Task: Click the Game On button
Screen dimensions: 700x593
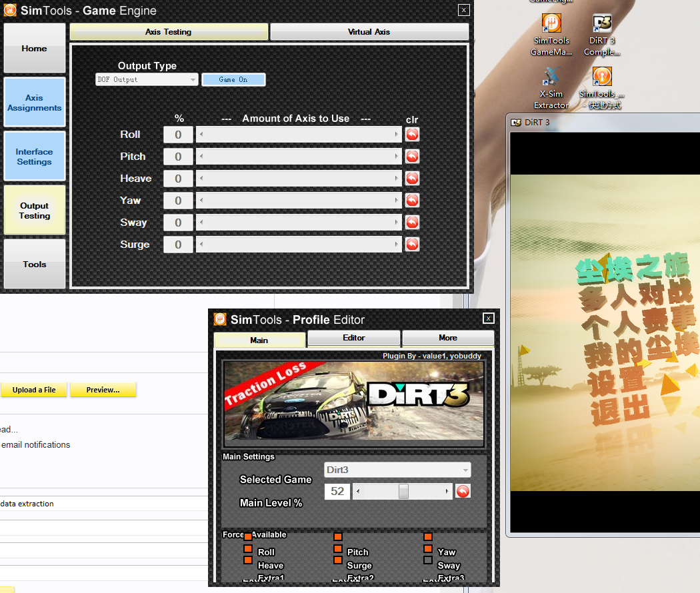Action: click(x=233, y=79)
